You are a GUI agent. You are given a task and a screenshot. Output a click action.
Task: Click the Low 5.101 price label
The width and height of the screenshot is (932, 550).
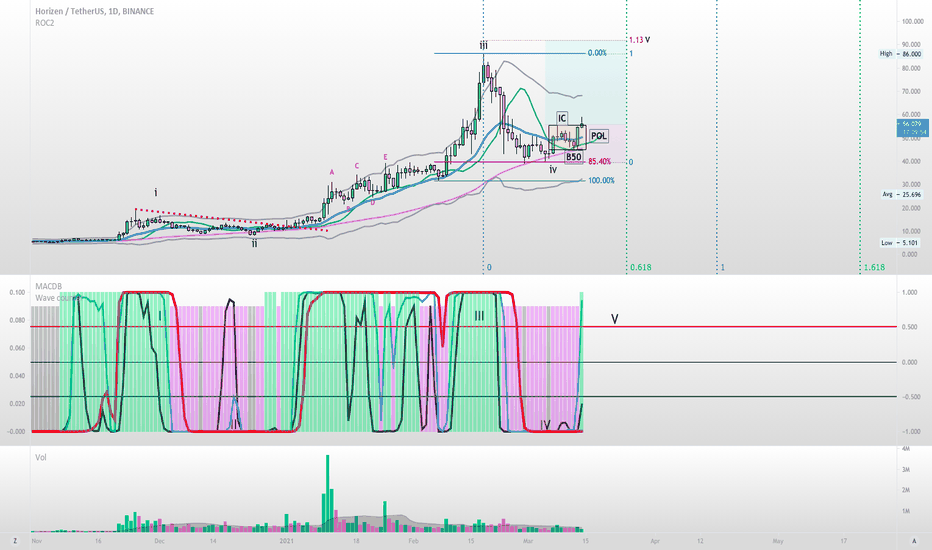(900, 243)
